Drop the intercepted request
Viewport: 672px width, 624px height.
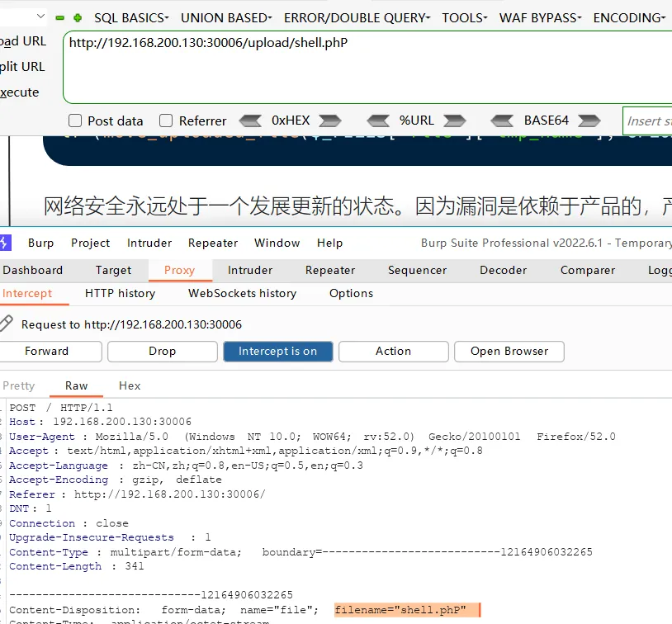[162, 351]
